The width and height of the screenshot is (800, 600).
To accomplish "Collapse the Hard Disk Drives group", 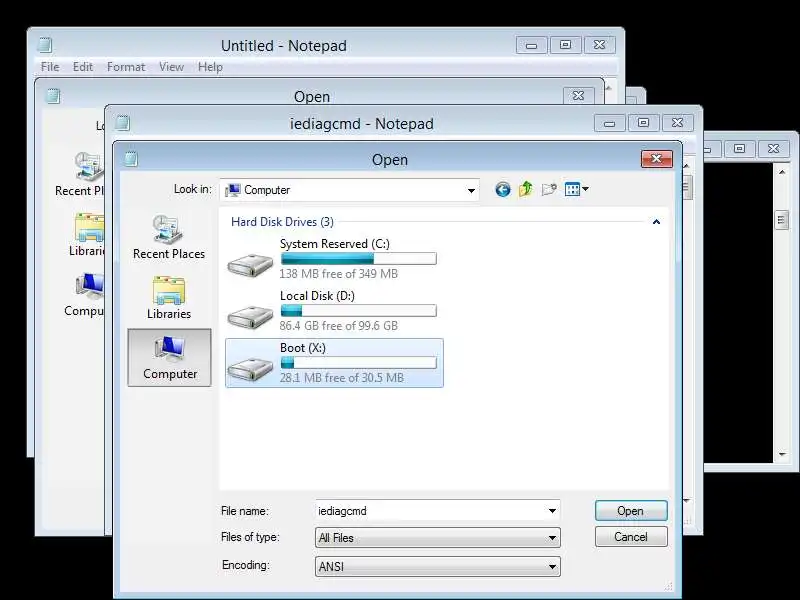I will [x=656, y=222].
